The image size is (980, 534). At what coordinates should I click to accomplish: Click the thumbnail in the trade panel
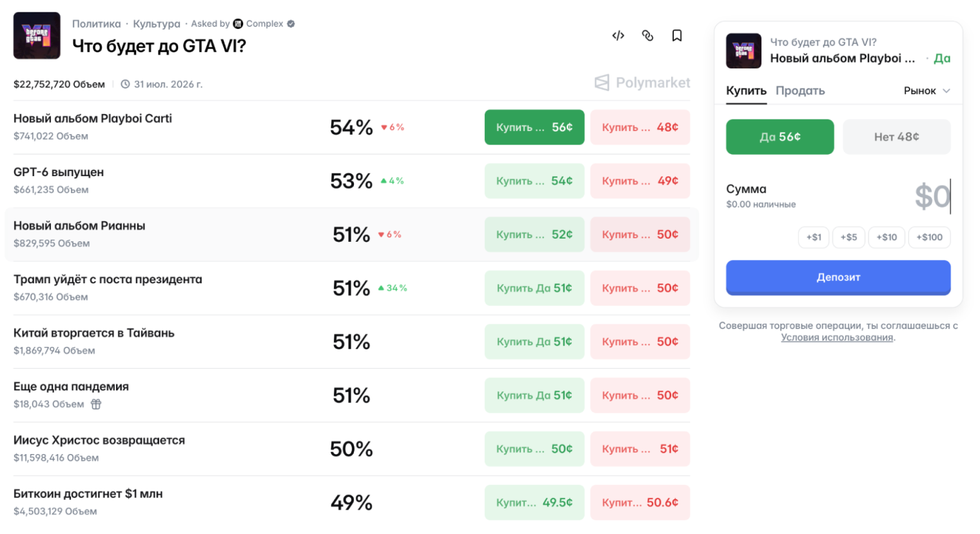[x=743, y=50]
